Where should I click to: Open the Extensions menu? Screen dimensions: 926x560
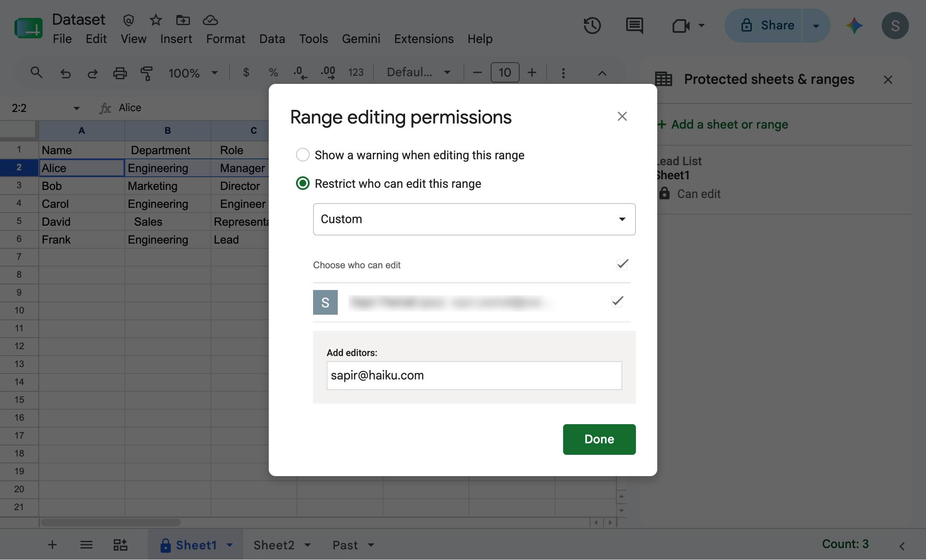pos(423,39)
